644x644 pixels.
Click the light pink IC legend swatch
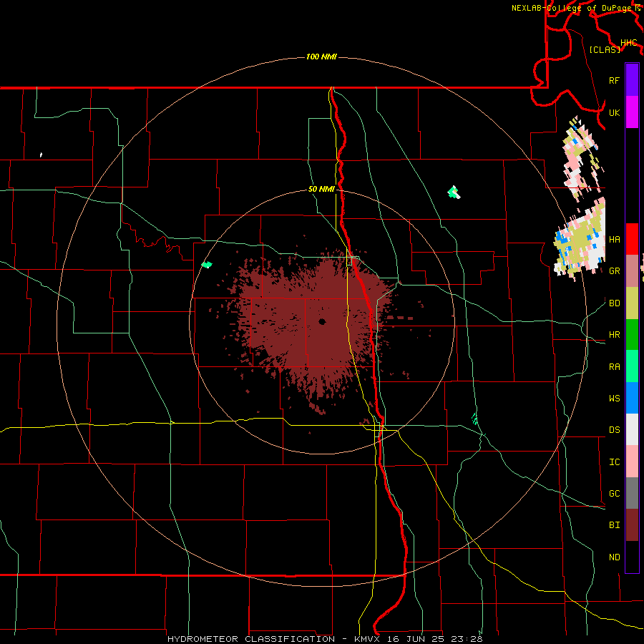pyautogui.click(x=632, y=462)
